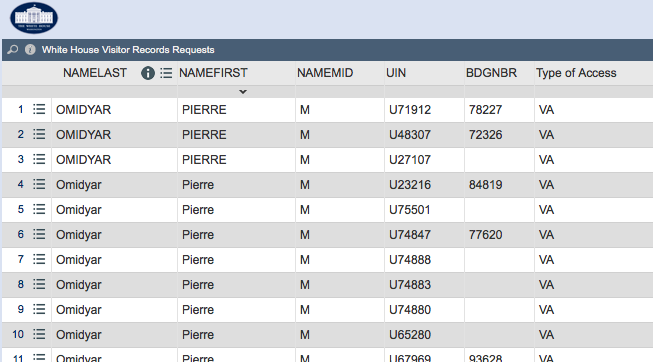Image resolution: width=653 pixels, height=362 pixels.
Task: Open NAMELAST column info icon
Action: [x=148, y=73]
